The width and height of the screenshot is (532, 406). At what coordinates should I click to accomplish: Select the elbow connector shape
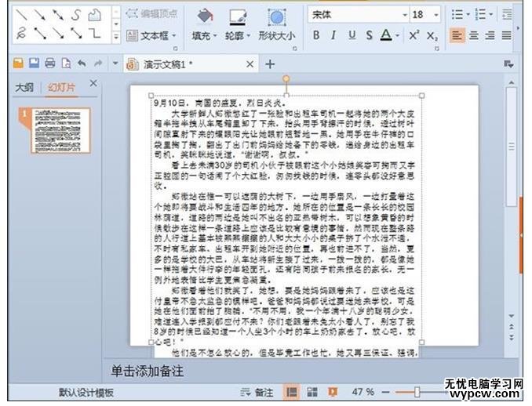(94, 34)
